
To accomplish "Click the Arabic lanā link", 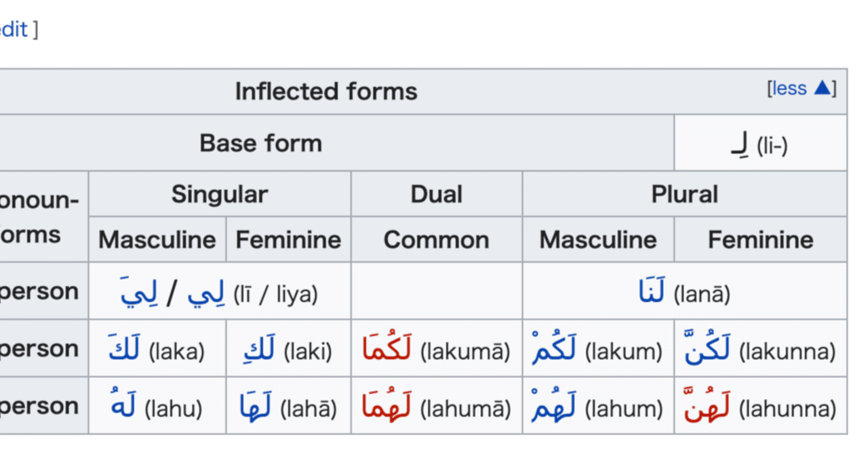I will coord(653,293).
